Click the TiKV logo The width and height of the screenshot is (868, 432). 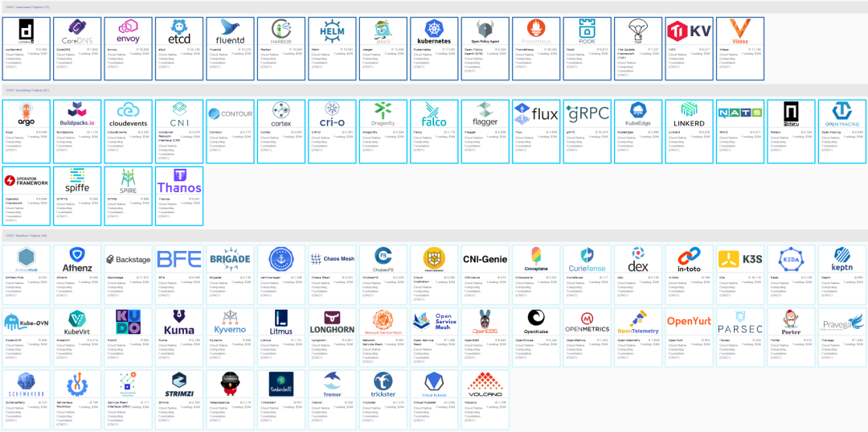click(689, 31)
